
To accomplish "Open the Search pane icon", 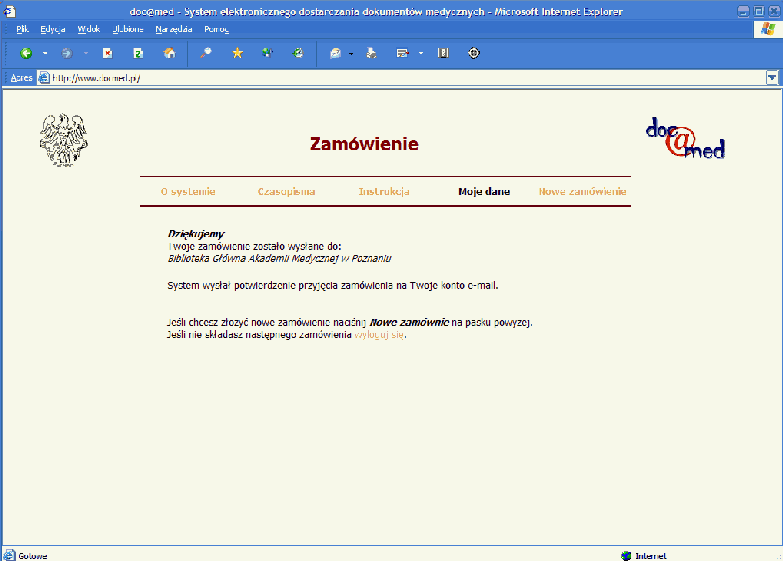I will coord(206,53).
